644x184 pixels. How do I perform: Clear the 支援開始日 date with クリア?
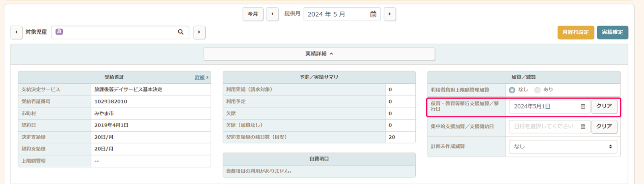tap(604, 126)
